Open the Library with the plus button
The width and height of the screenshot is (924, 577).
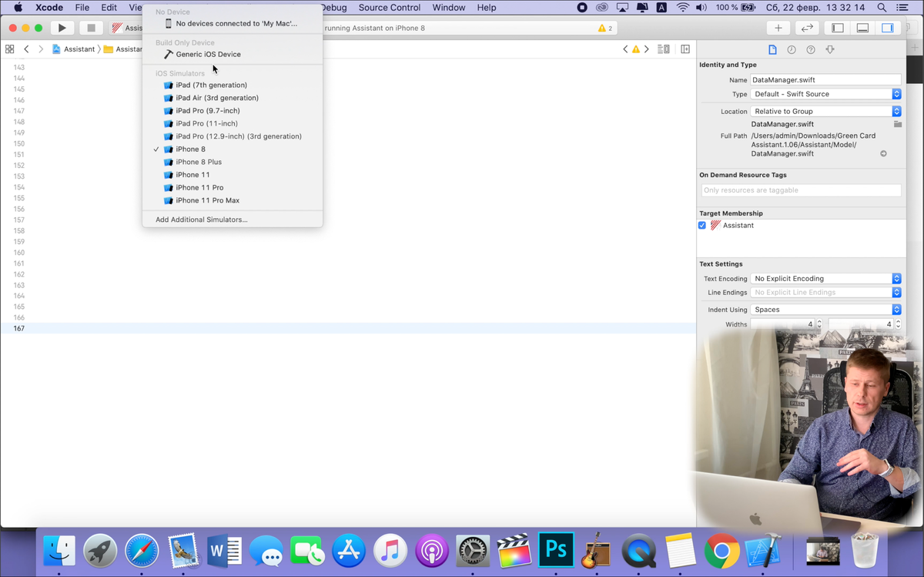click(x=778, y=28)
